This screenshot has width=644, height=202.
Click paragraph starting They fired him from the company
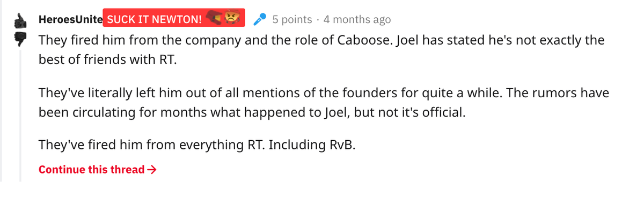tap(321, 49)
